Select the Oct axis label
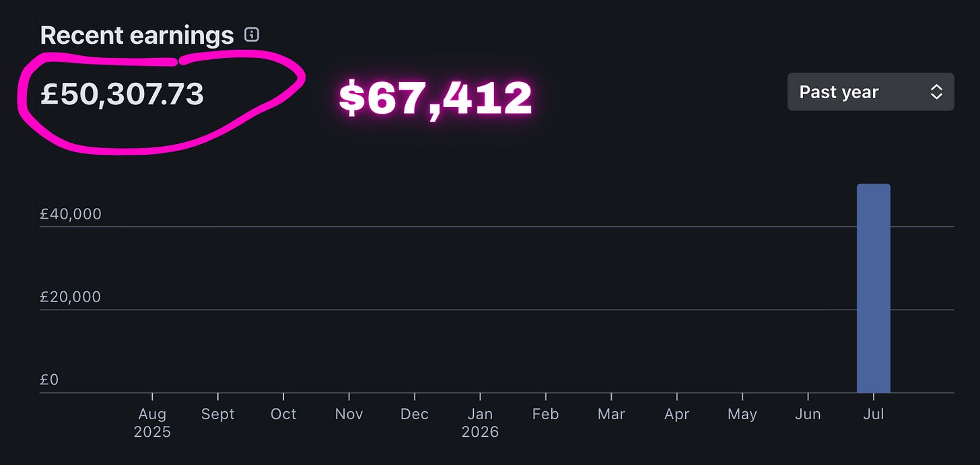This screenshot has width=980, height=465. (x=283, y=414)
